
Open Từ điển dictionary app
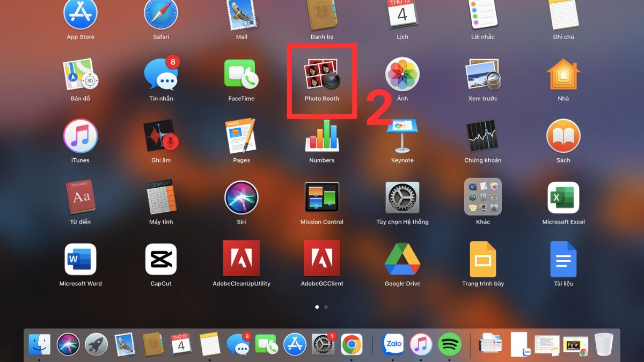tap(80, 197)
